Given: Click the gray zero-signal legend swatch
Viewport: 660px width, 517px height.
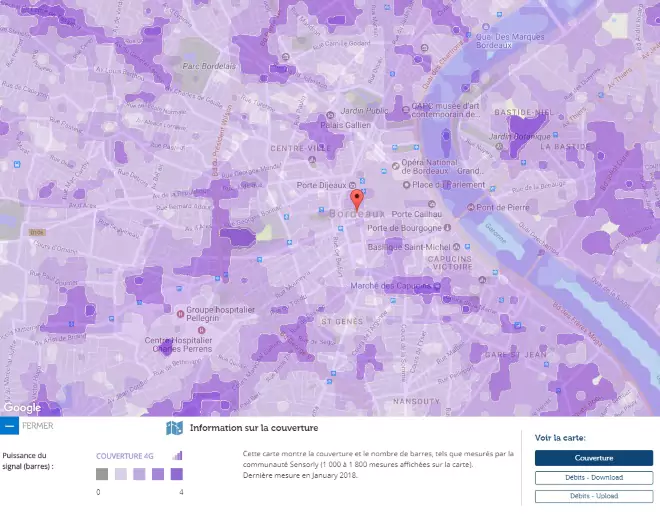Looking at the screenshot, I should (x=102, y=474).
